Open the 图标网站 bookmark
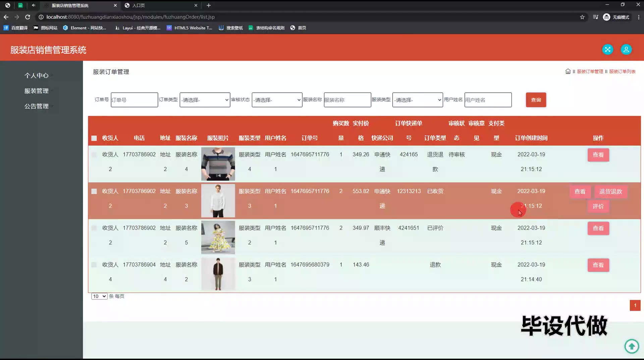This screenshot has height=360, width=644. coord(45,28)
